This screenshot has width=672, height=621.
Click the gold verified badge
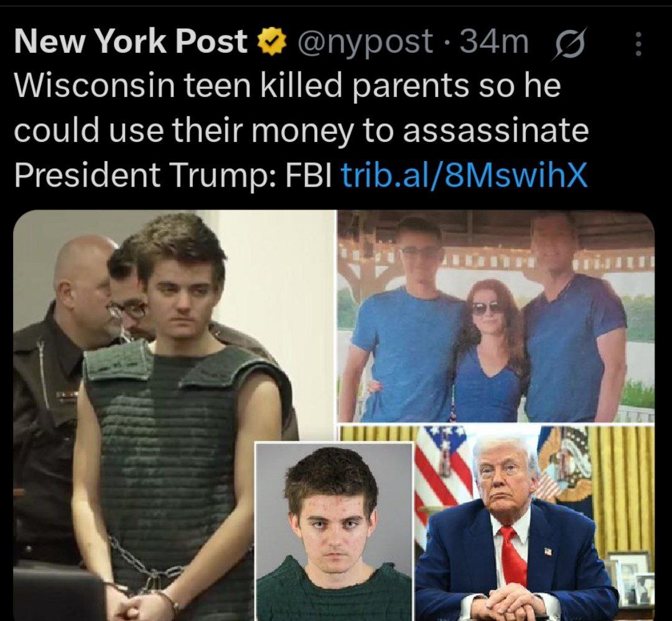272,42
